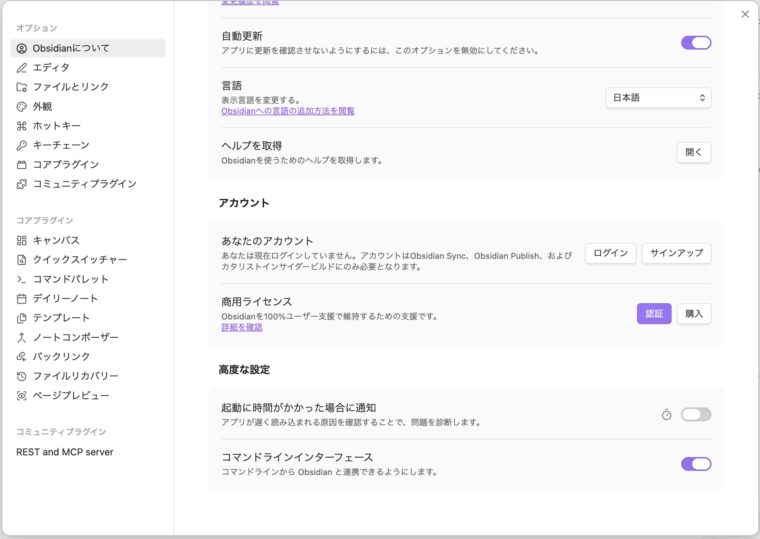Image resolution: width=760 pixels, height=539 pixels.
Task: Select the ホットキー settings tab
Action: tap(88, 126)
